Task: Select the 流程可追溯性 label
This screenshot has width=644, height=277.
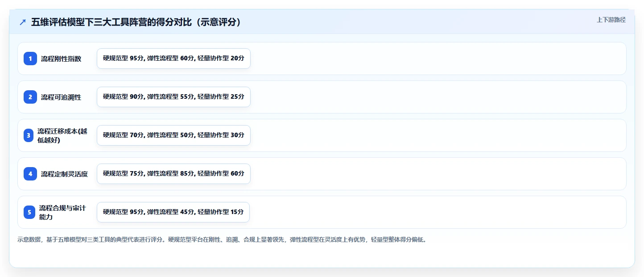Action: (61, 97)
